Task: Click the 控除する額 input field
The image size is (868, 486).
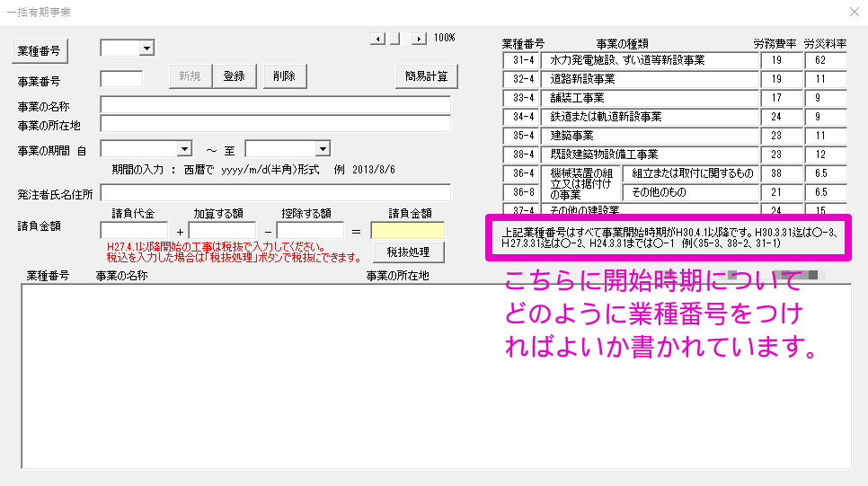Action: (310, 231)
